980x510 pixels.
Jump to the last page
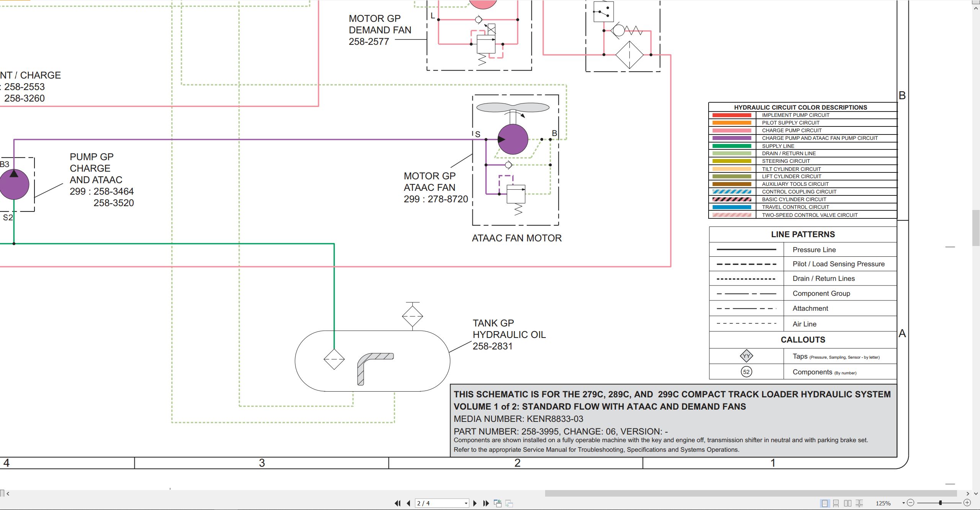486,503
